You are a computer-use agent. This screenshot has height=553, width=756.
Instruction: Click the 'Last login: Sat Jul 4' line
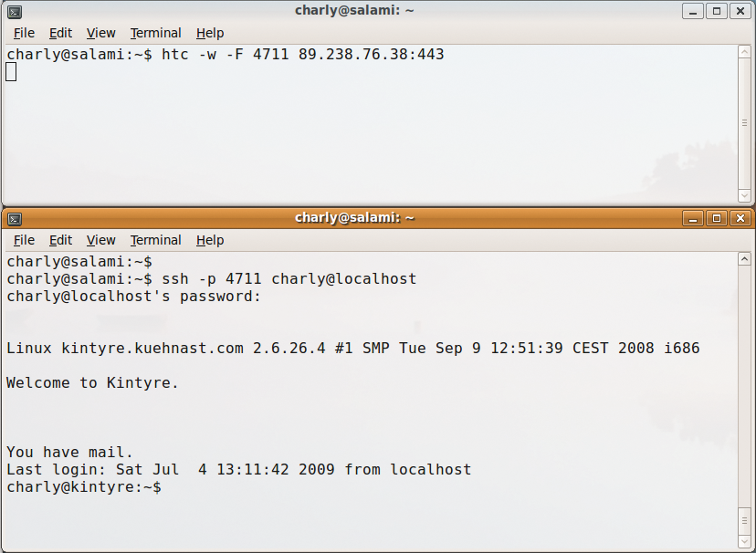tap(238, 470)
